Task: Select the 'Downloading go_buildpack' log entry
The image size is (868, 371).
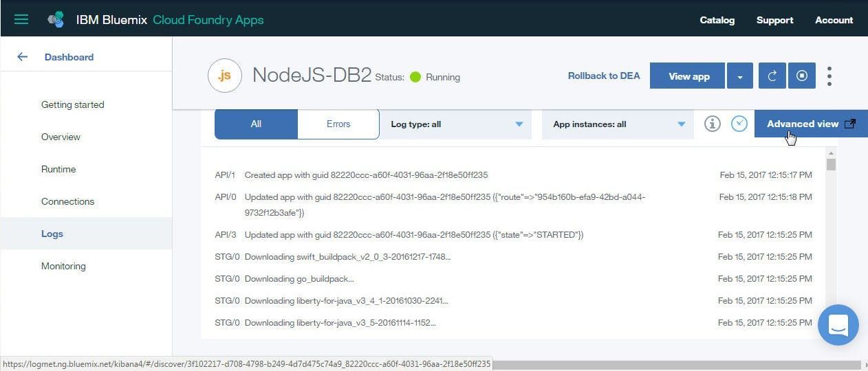Action: coord(513,279)
